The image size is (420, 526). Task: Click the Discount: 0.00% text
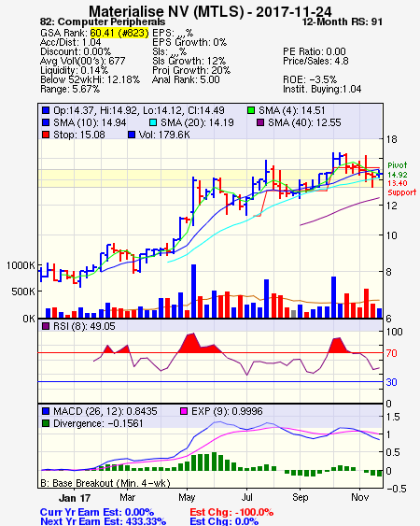tap(76, 51)
